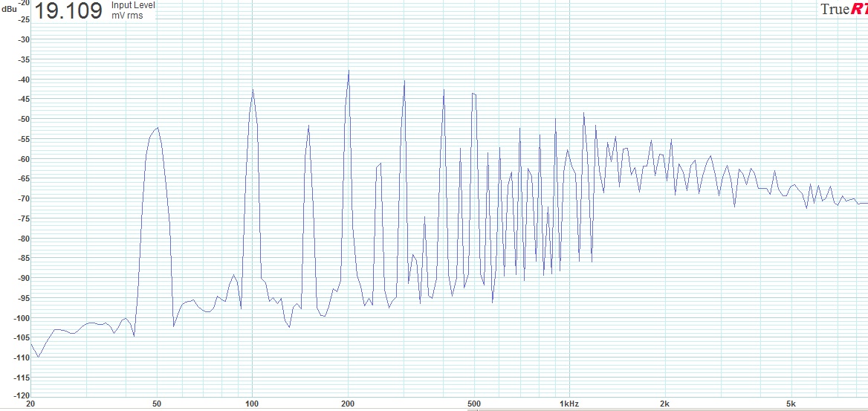
Task: Click the 100 Hz frequency axis label
Action: (x=253, y=404)
